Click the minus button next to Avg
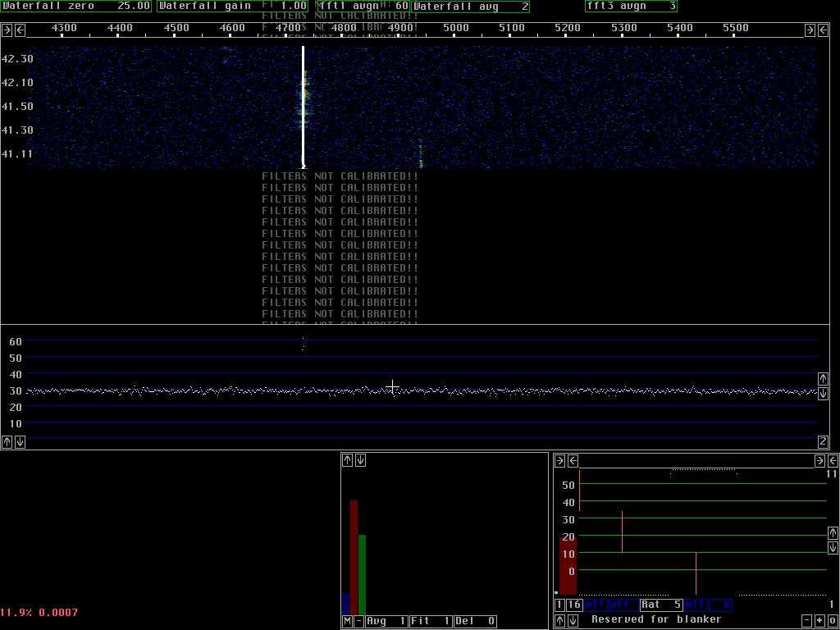Screen dimensions: 840x630 pos(359,622)
